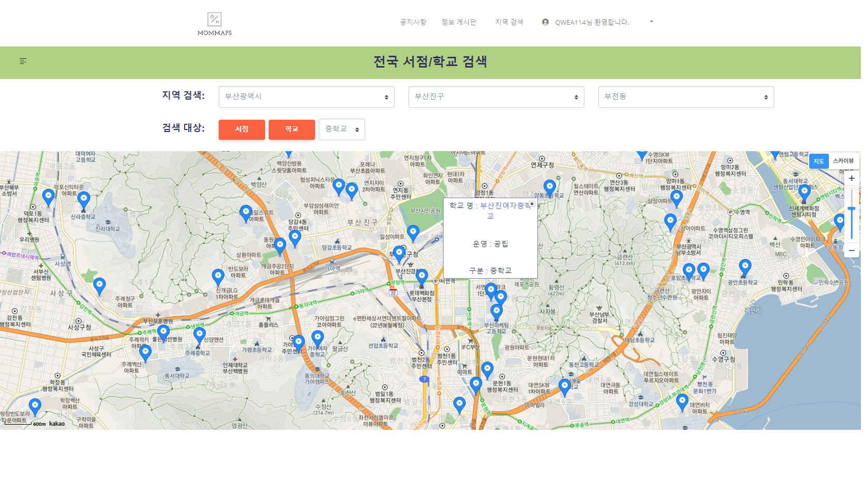Select the 지도 map view toggle
Image resolution: width=868 pixels, height=500 pixels.
[x=818, y=161]
